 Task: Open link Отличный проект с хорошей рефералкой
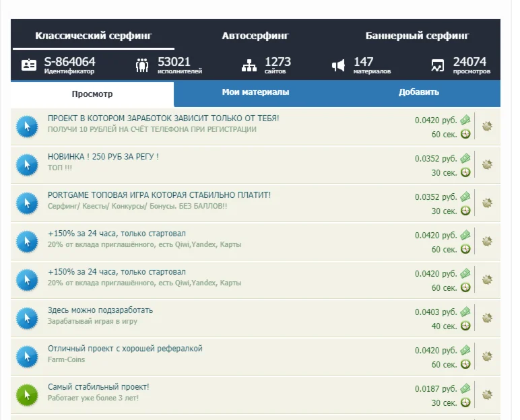click(x=125, y=349)
